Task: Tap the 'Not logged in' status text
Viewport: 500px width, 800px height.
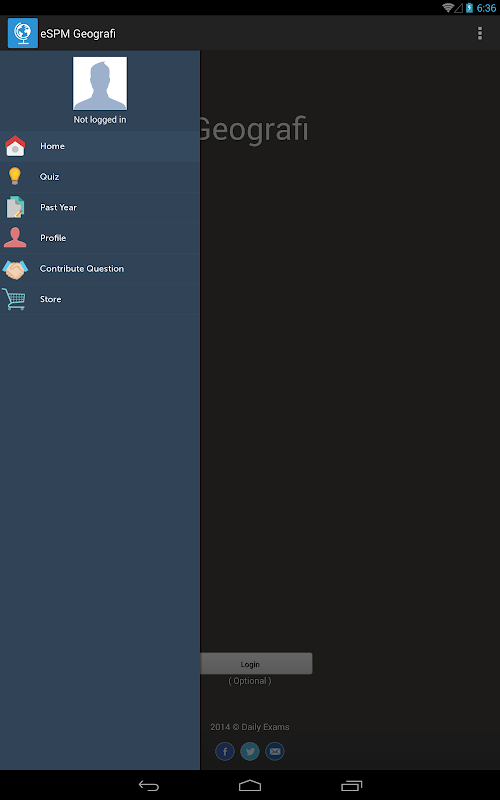Action: 100,119
